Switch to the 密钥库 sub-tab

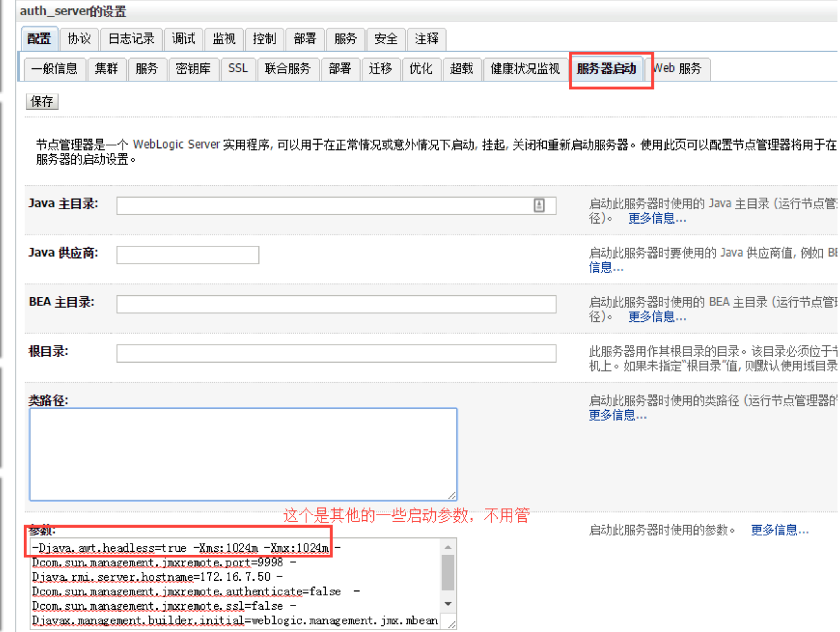[x=193, y=69]
